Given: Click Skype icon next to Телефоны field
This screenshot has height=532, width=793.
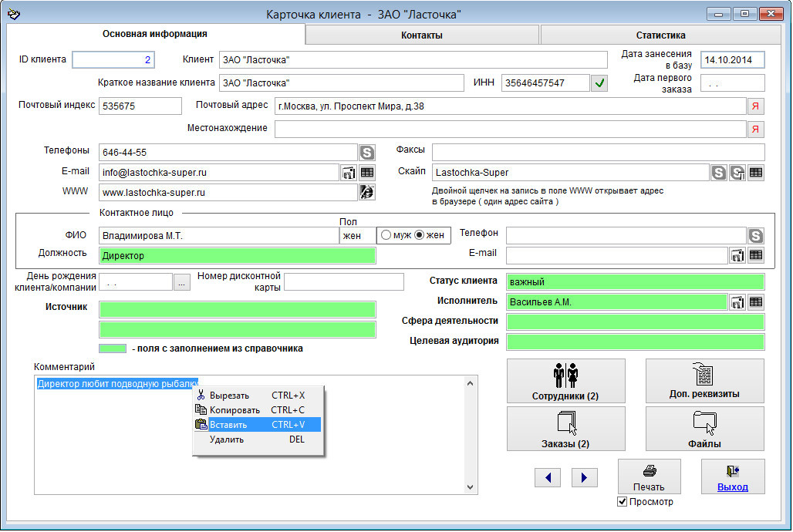Looking at the screenshot, I should coord(367,153).
